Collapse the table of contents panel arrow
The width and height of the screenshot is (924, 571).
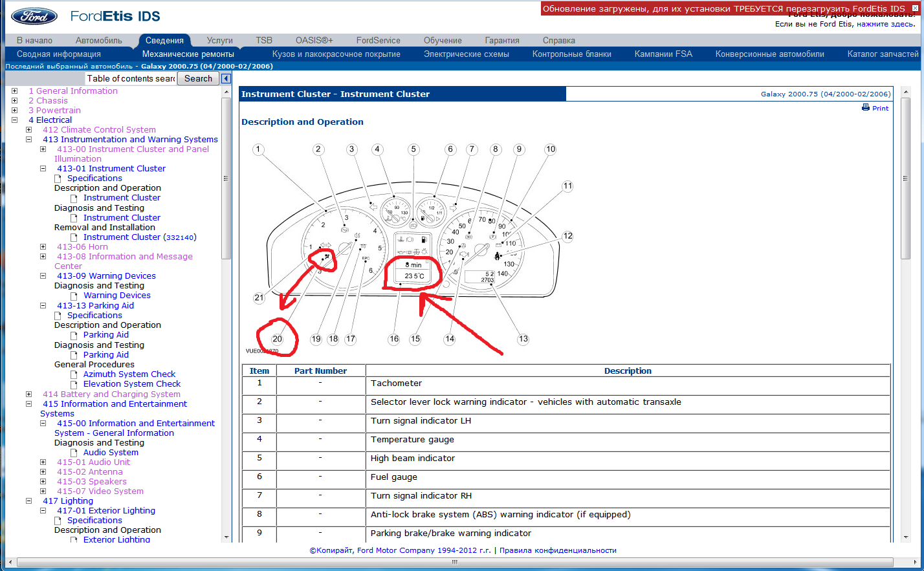(x=226, y=78)
